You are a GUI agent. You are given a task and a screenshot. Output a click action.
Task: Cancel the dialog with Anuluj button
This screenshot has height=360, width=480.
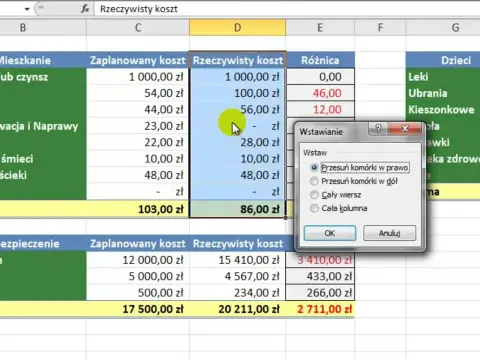pos(389,233)
